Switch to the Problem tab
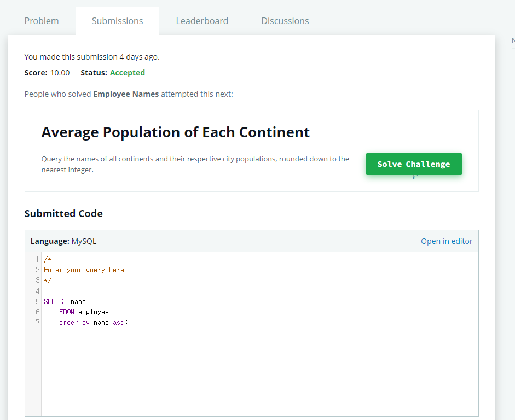The width and height of the screenshot is (515, 420). pyautogui.click(x=42, y=21)
